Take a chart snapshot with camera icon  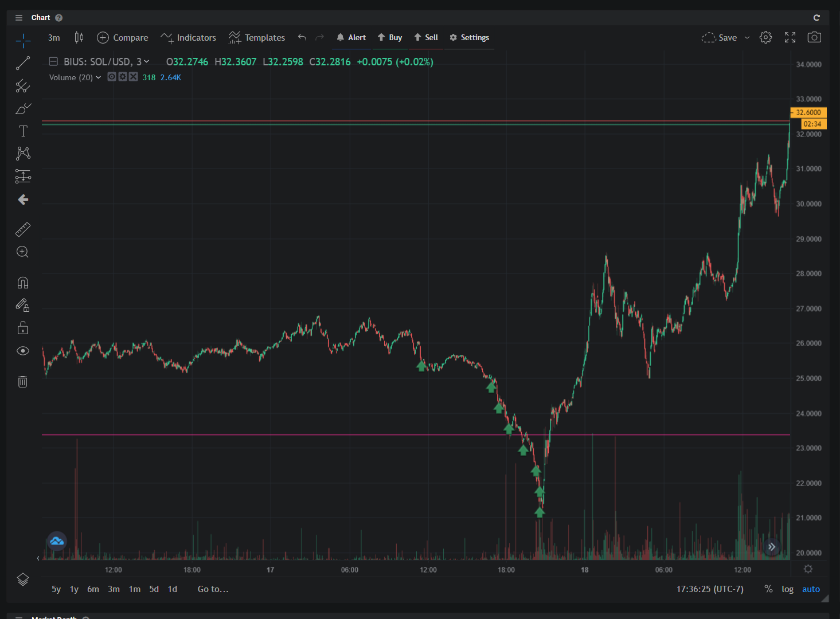pyautogui.click(x=814, y=38)
